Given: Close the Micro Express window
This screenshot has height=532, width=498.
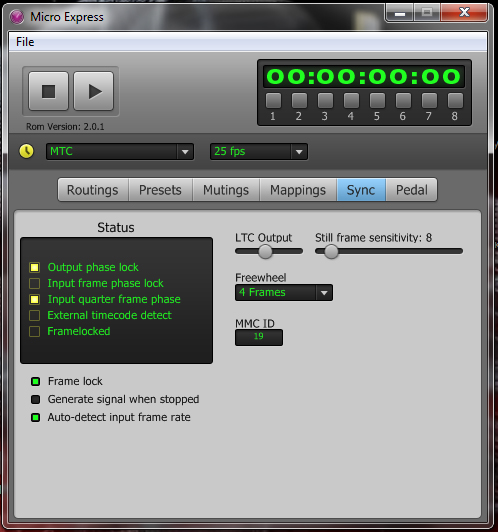Looking at the screenshot, I should click(x=464, y=13).
